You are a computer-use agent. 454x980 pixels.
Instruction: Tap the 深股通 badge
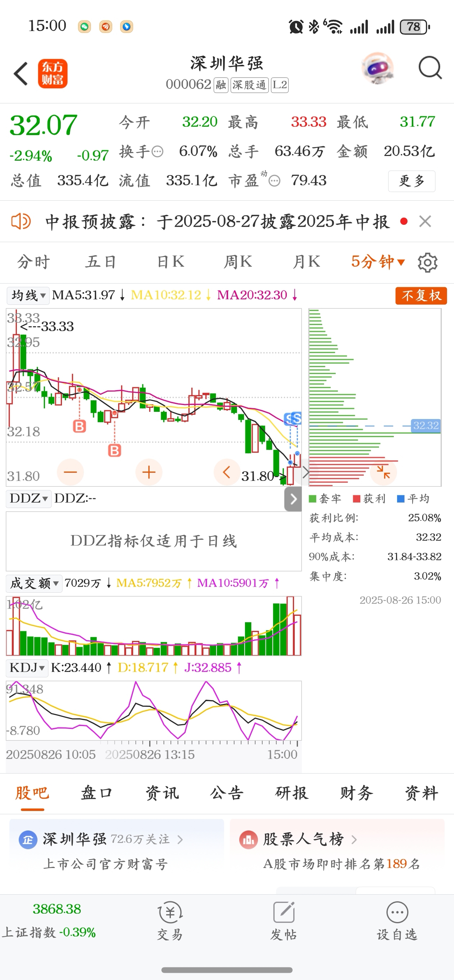(x=250, y=85)
